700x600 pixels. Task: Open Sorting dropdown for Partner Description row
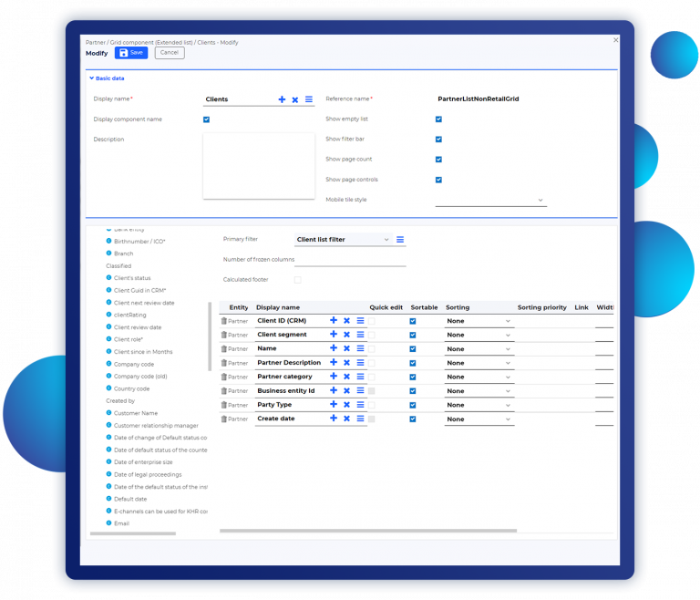click(479, 363)
